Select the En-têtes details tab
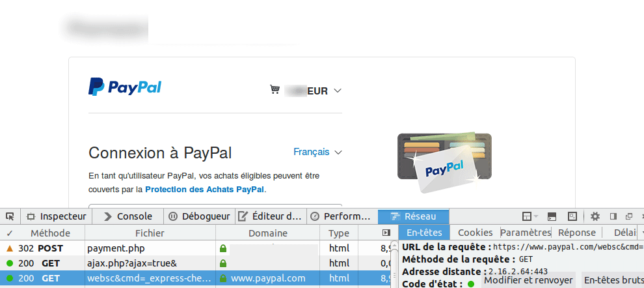This screenshot has width=644, height=288. [424, 233]
